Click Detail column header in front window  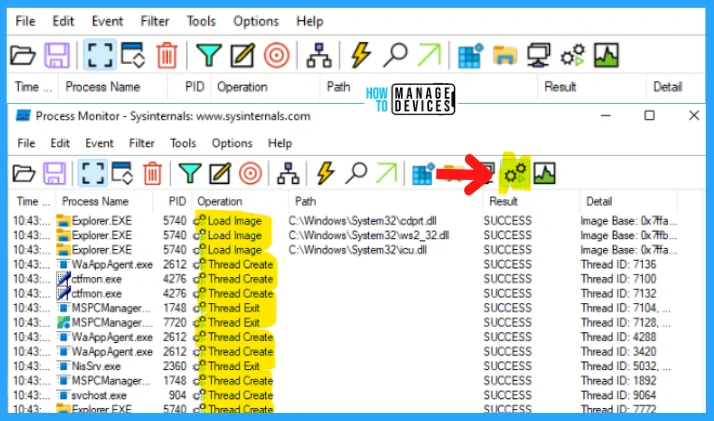point(599,201)
